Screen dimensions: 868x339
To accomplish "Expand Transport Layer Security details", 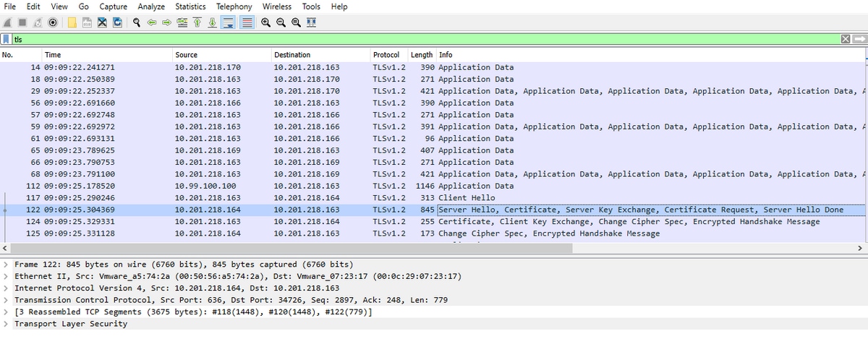I will (x=7, y=324).
